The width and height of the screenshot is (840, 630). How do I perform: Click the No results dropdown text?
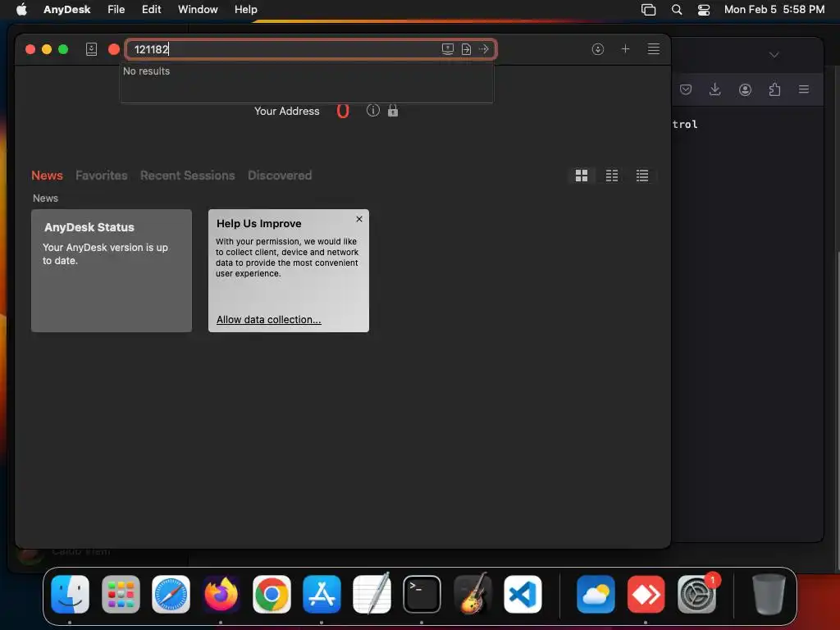[146, 71]
